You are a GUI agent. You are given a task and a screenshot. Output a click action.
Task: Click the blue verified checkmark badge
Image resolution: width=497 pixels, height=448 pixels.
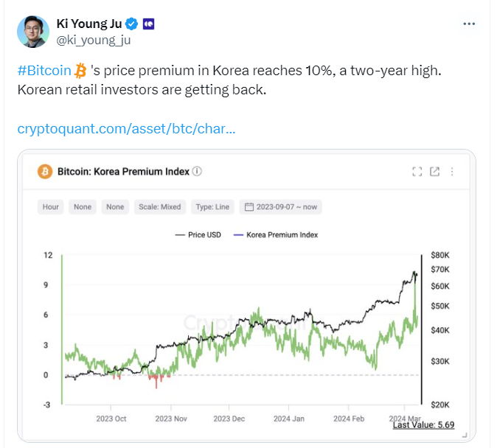(131, 24)
